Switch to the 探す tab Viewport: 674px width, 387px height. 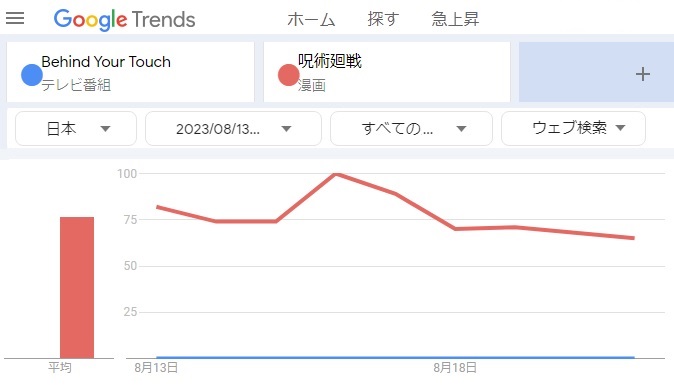[x=383, y=19]
